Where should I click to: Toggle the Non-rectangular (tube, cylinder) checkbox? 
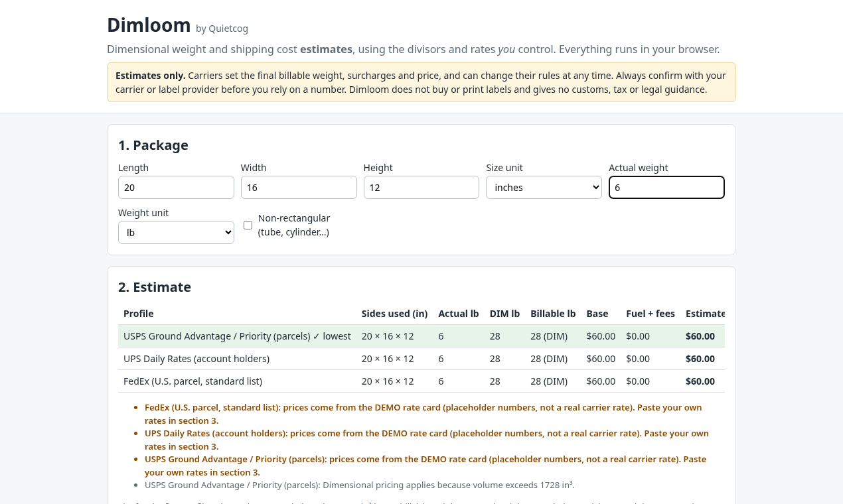[x=248, y=225]
